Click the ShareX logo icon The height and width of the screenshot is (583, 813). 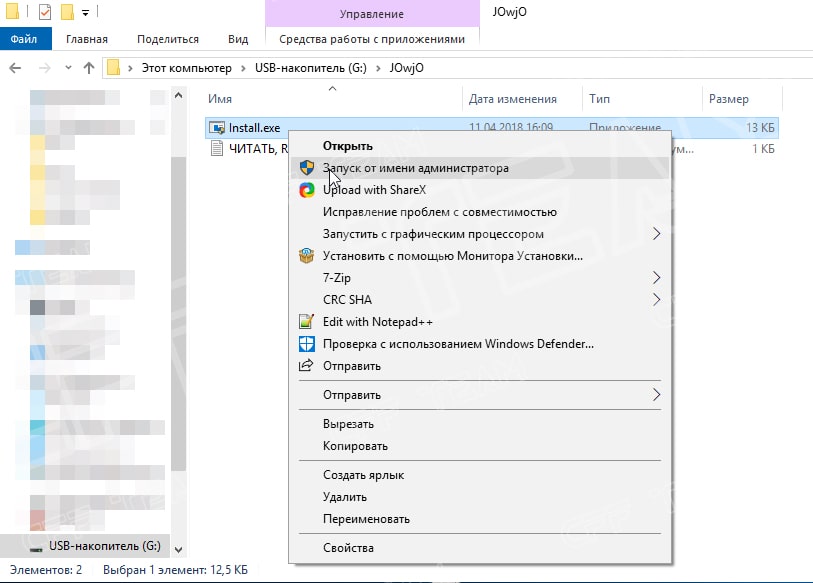click(306, 190)
